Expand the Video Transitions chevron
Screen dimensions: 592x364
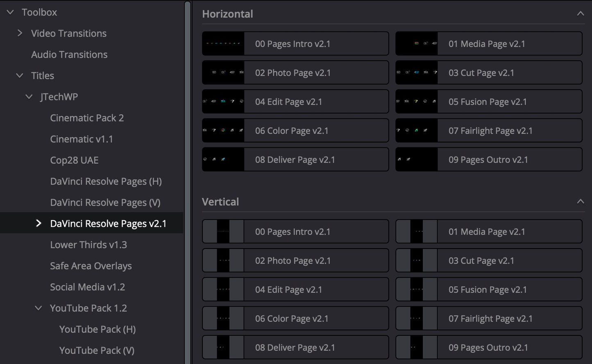[20, 33]
